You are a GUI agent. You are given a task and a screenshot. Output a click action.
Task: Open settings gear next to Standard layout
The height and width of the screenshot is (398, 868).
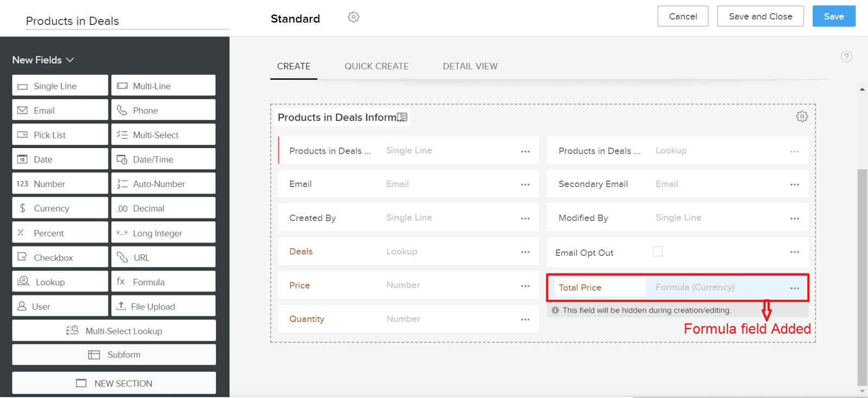click(353, 17)
